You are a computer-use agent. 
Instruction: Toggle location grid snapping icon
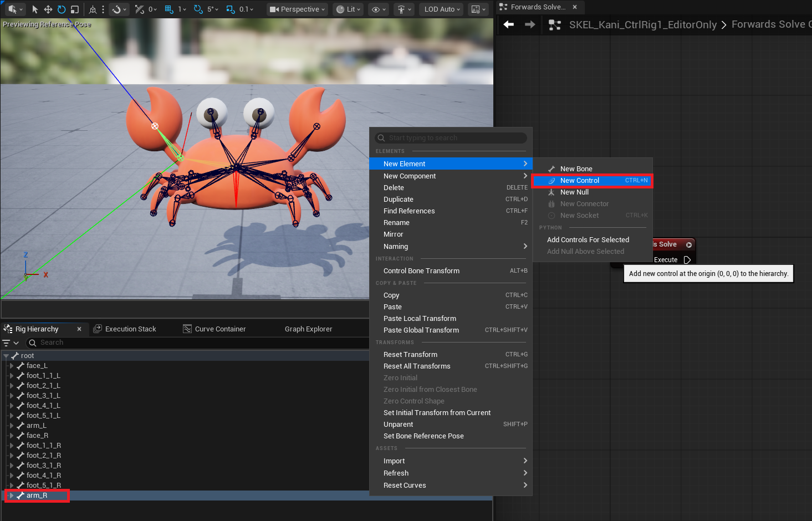coord(139,9)
